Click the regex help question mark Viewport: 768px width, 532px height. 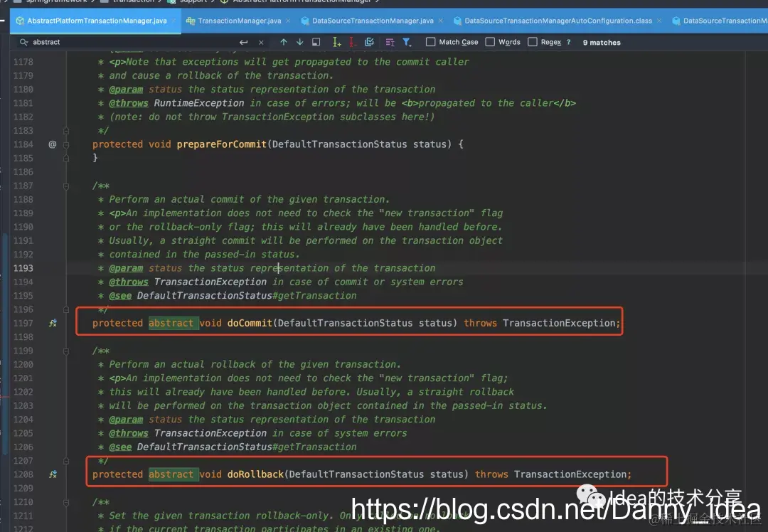click(x=569, y=42)
